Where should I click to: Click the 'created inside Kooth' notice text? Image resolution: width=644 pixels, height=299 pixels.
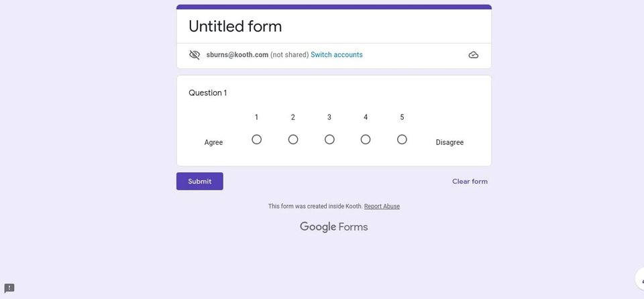click(x=315, y=206)
